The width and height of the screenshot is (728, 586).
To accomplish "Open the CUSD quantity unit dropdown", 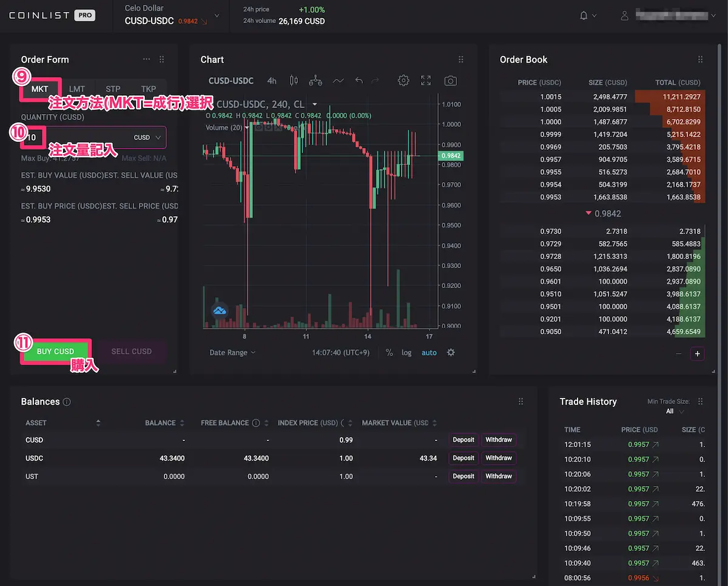I will [148, 138].
